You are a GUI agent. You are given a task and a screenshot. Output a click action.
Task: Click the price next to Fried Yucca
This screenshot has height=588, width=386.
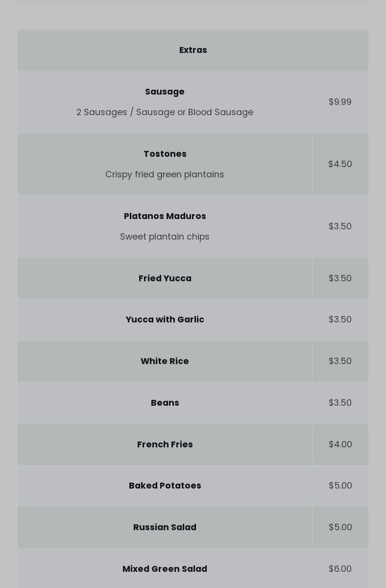click(x=340, y=278)
